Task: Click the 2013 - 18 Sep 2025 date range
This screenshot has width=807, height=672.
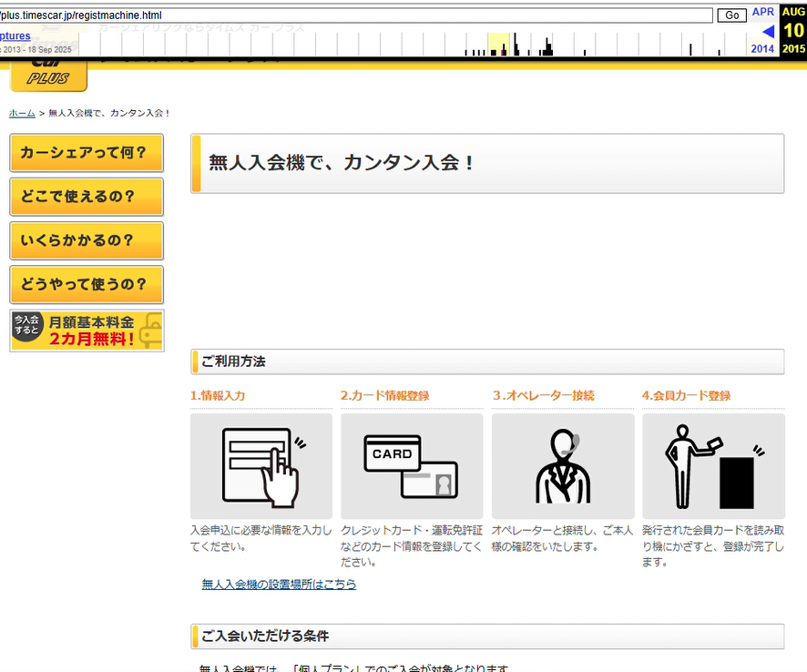Action: click(37, 50)
